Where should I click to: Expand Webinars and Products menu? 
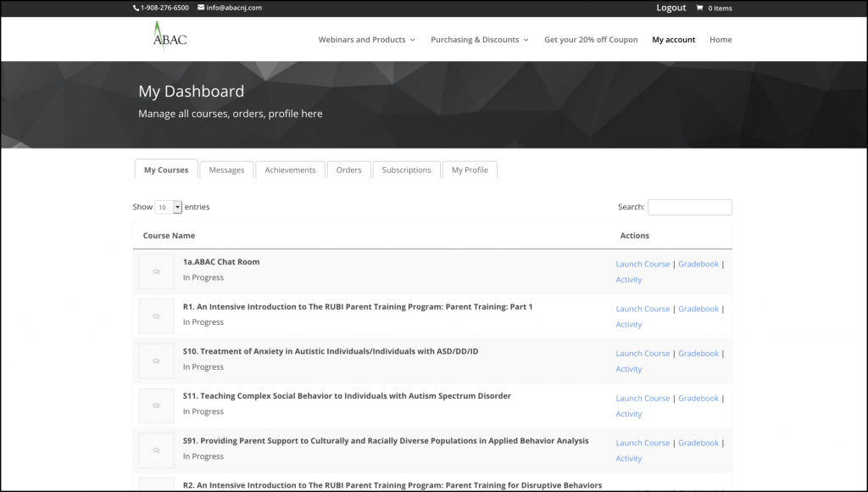(366, 40)
